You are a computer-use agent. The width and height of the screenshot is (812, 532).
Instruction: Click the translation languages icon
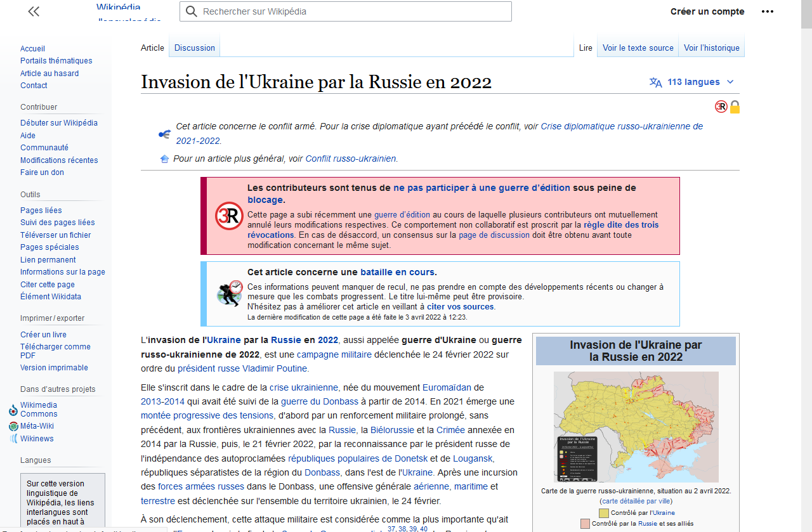pos(655,82)
